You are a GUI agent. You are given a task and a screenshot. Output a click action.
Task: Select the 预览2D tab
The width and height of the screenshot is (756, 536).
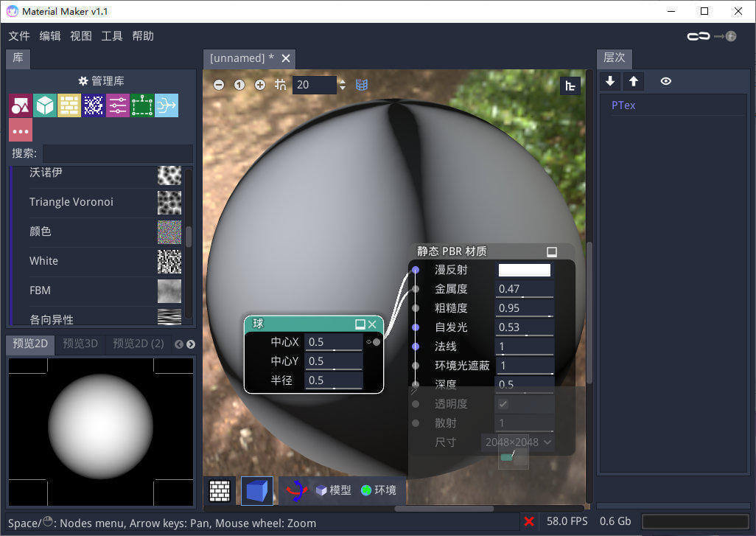[30, 344]
